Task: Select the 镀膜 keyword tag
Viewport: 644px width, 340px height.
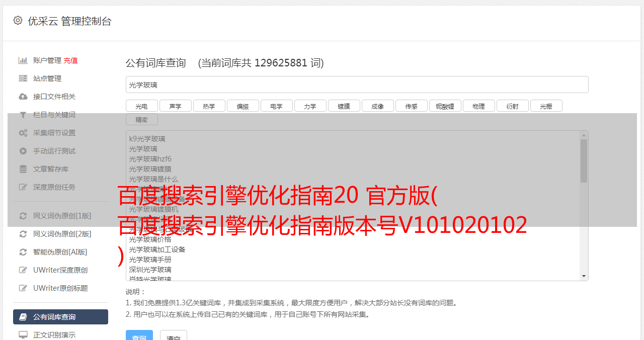Action: tap(344, 106)
